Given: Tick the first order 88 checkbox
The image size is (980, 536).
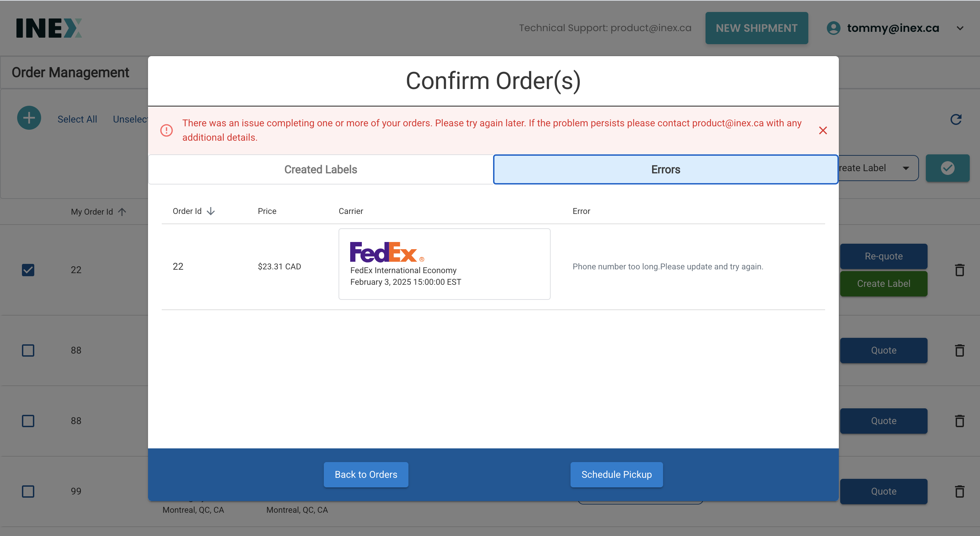Looking at the screenshot, I should coord(28,350).
